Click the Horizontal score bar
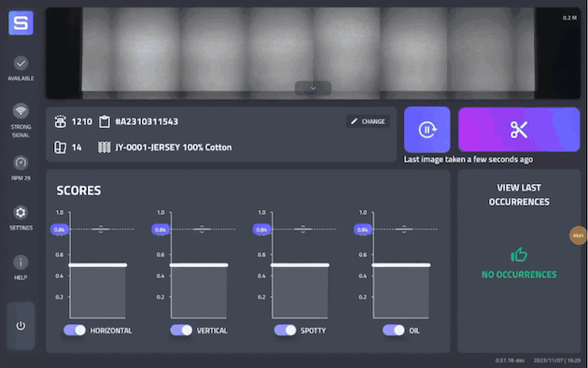 pos(97,291)
